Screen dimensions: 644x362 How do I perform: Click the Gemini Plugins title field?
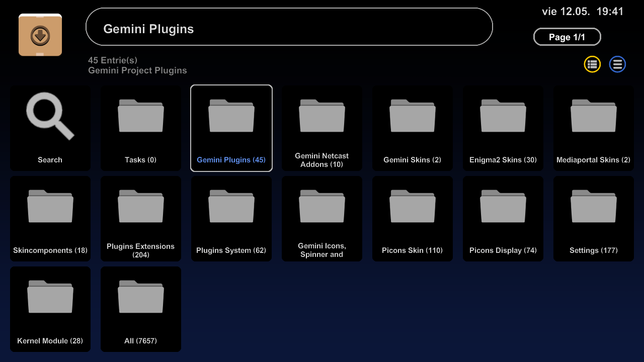pos(289,27)
